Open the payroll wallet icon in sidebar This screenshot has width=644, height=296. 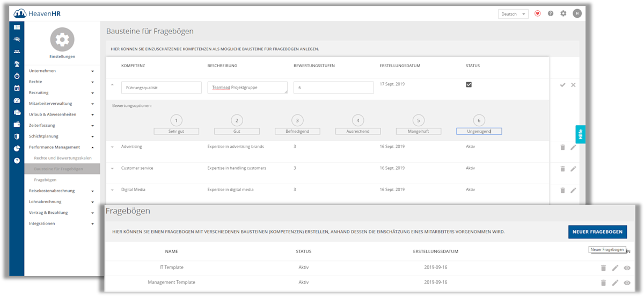[x=17, y=125]
